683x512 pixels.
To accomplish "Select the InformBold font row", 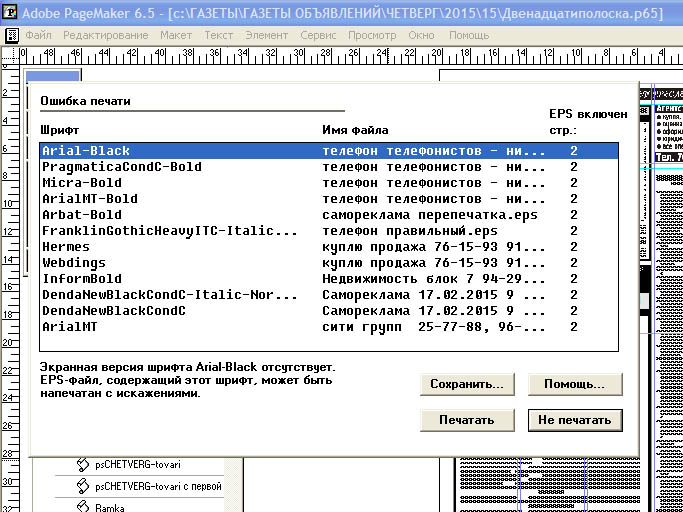I will 329,279.
